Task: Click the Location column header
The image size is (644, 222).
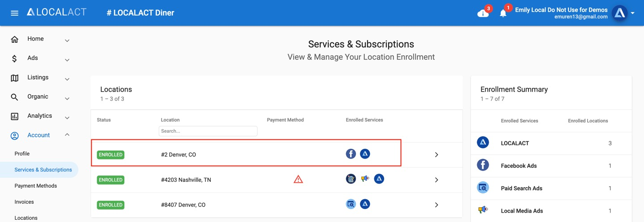Action: [x=170, y=120]
